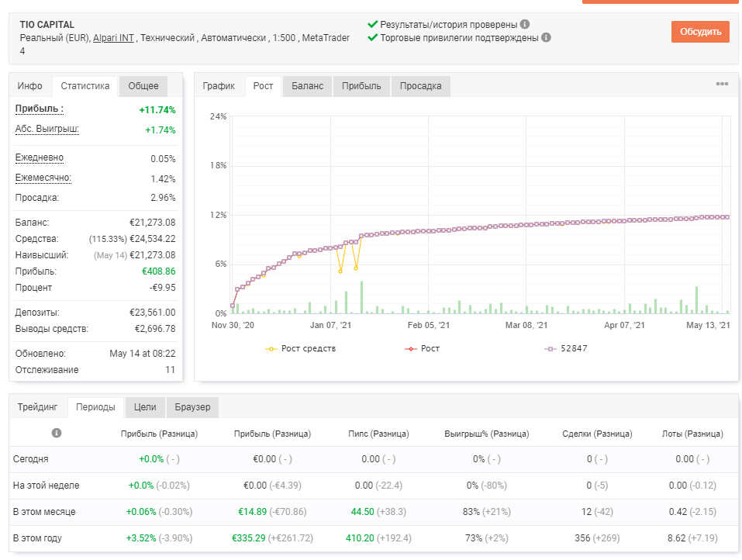
Task: Select the 'Периоды' tab
Action: [95, 407]
